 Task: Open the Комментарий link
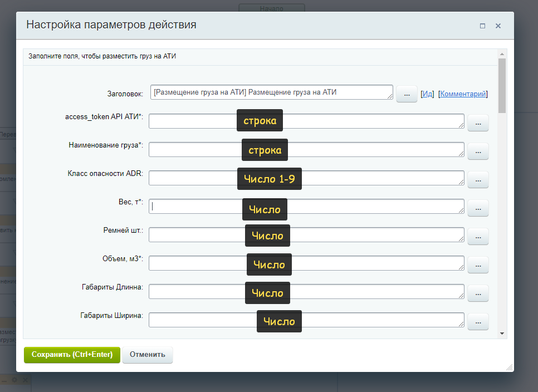(x=463, y=94)
